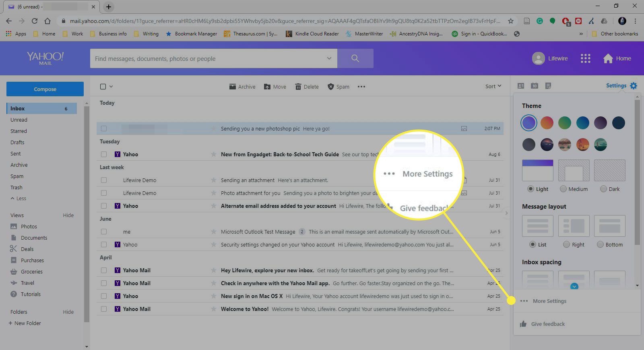Click the Archive toolbar button
This screenshot has height=350, width=644.
242,87
